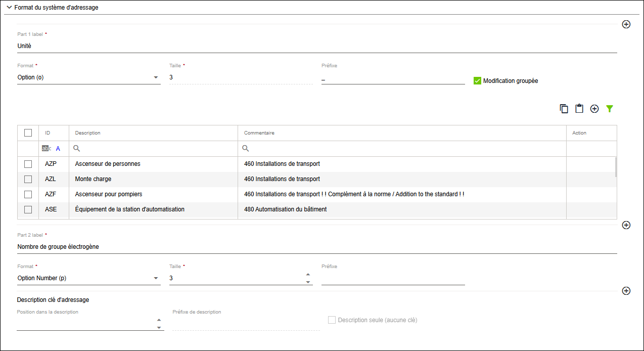Click the Commentaire column header
This screenshot has height=351, width=644.
259,133
